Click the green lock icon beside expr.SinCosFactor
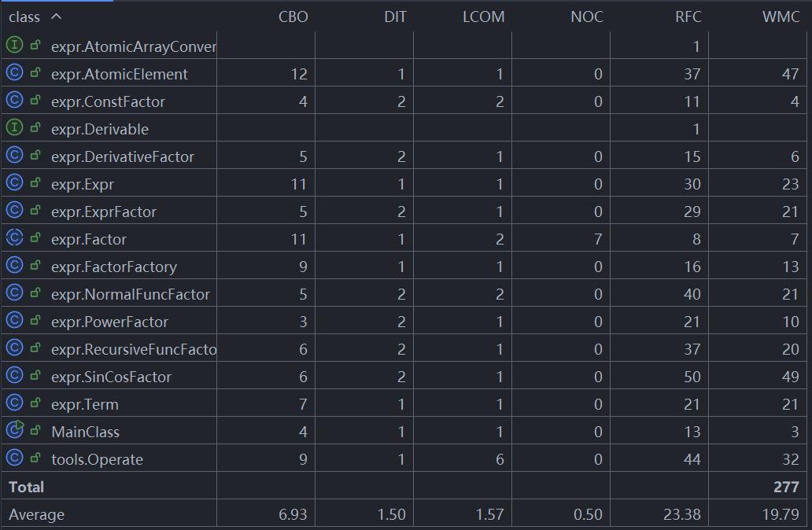The height and width of the screenshot is (530, 812). click(35, 375)
